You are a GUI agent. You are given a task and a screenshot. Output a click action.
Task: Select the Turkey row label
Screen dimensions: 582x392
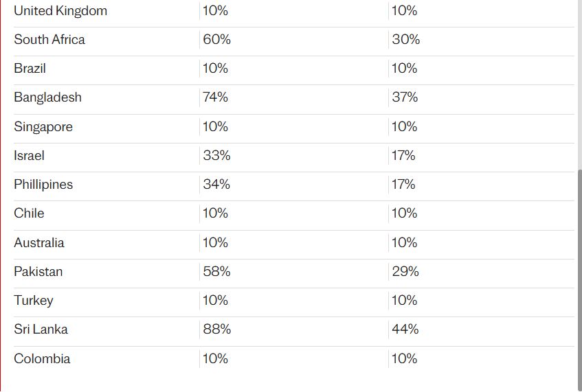pos(33,301)
